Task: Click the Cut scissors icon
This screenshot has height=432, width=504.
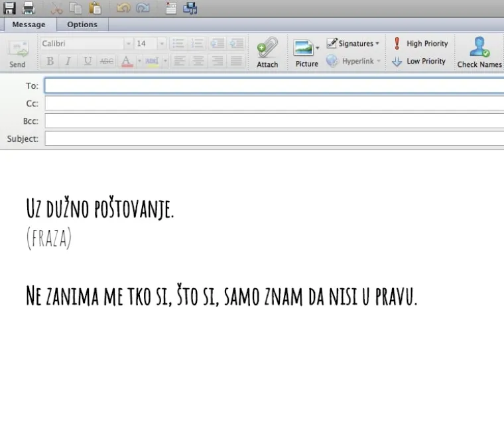Action: (57, 8)
